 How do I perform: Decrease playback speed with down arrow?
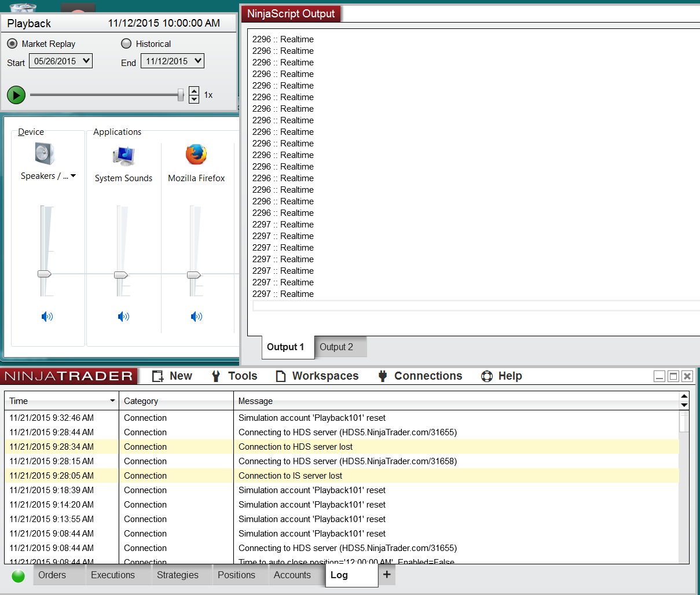click(x=194, y=99)
